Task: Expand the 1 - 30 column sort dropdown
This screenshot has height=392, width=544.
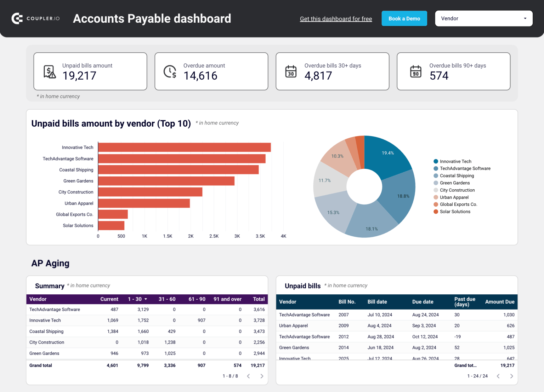Action: coord(145,299)
